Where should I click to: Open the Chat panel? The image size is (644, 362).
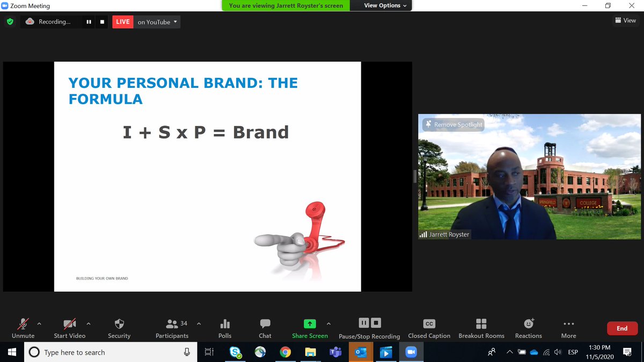(265, 328)
